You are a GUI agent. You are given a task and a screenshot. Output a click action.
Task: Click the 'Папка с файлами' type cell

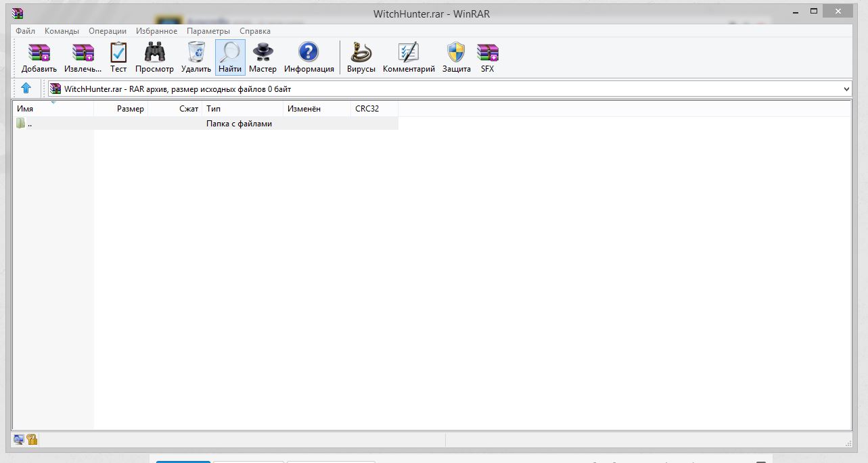click(x=239, y=124)
